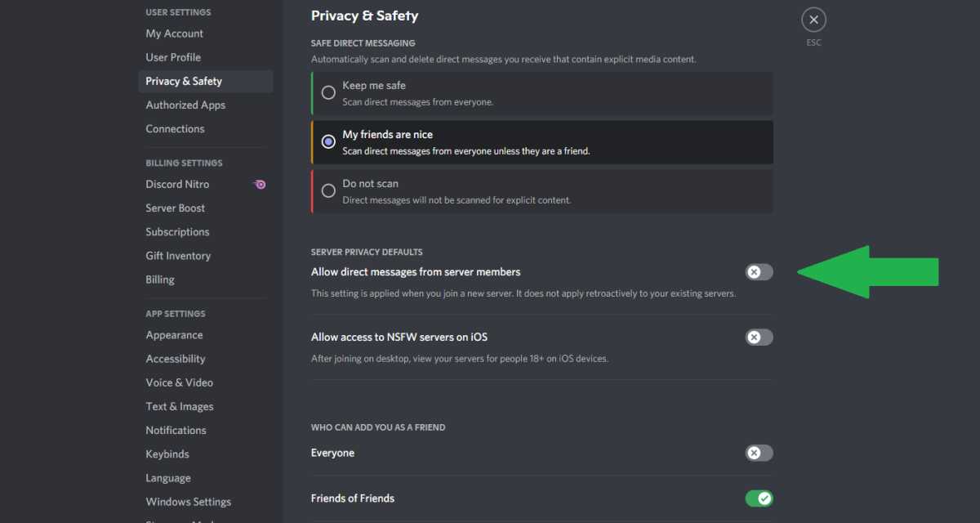Enable access to NSFW servers on iOS
Image resolution: width=980 pixels, height=523 pixels.
point(758,337)
